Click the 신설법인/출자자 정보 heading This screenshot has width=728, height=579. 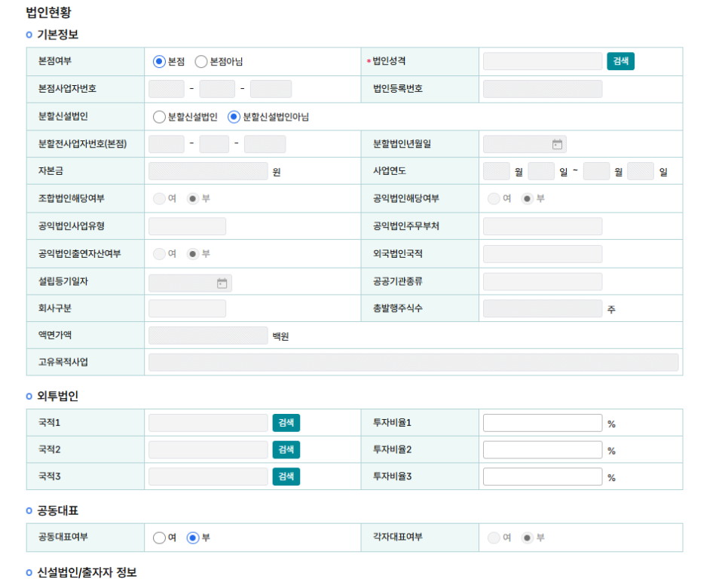coord(87,572)
